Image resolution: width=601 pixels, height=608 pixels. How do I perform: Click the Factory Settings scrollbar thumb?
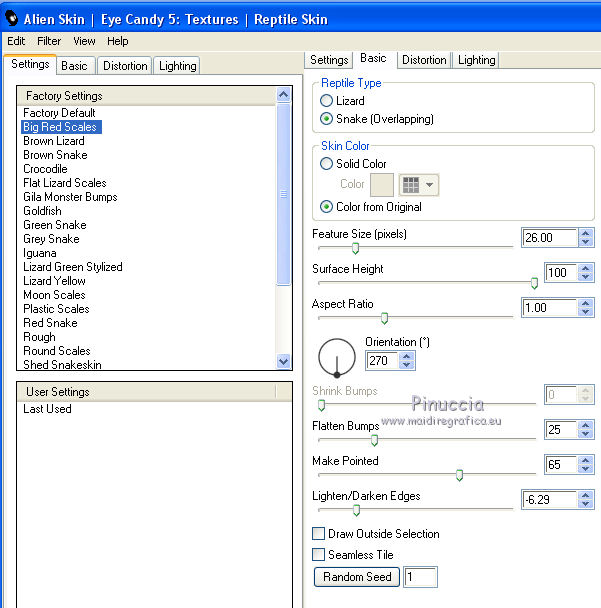tap(283, 194)
